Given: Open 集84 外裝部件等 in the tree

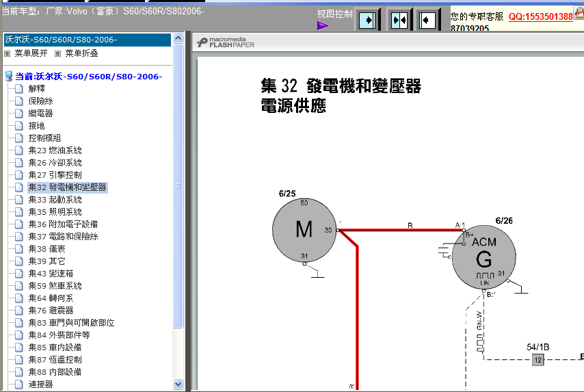Looking at the screenshot, I should click(59, 335).
